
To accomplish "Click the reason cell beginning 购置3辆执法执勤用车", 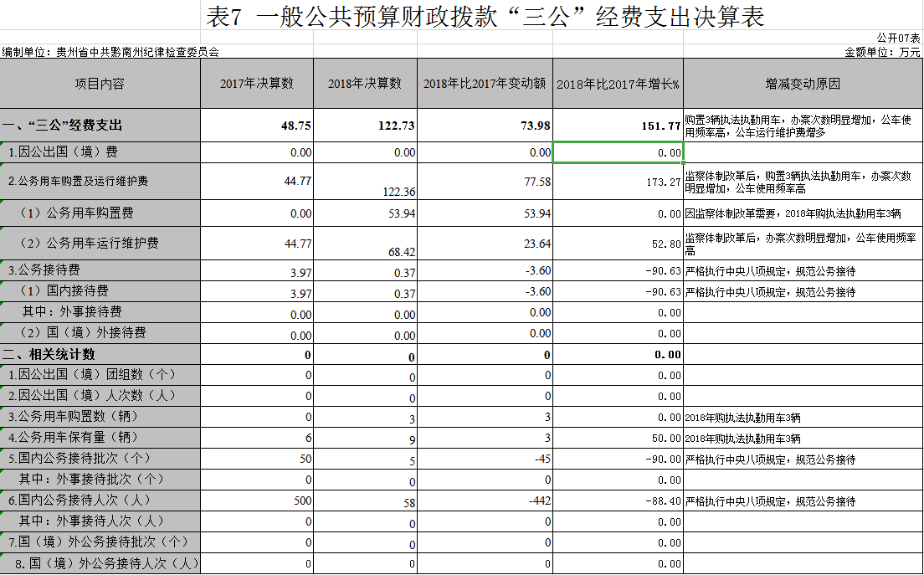I will click(x=803, y=125).
